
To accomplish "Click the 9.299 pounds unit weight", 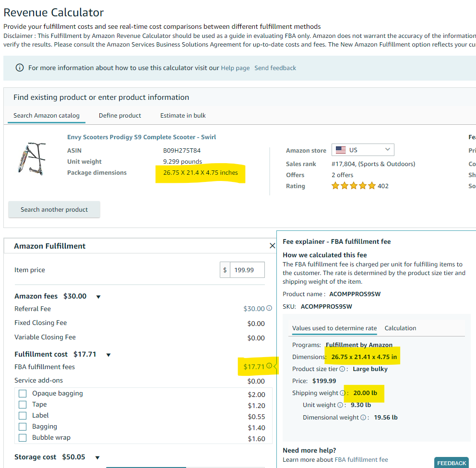I will click(182, 161).
